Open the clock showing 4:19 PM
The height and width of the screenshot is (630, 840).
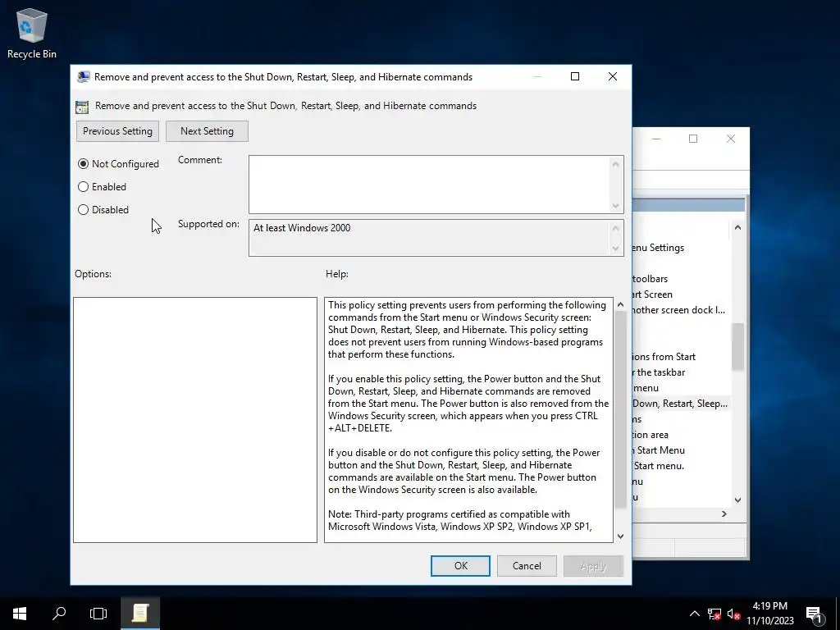click(769, 613)
